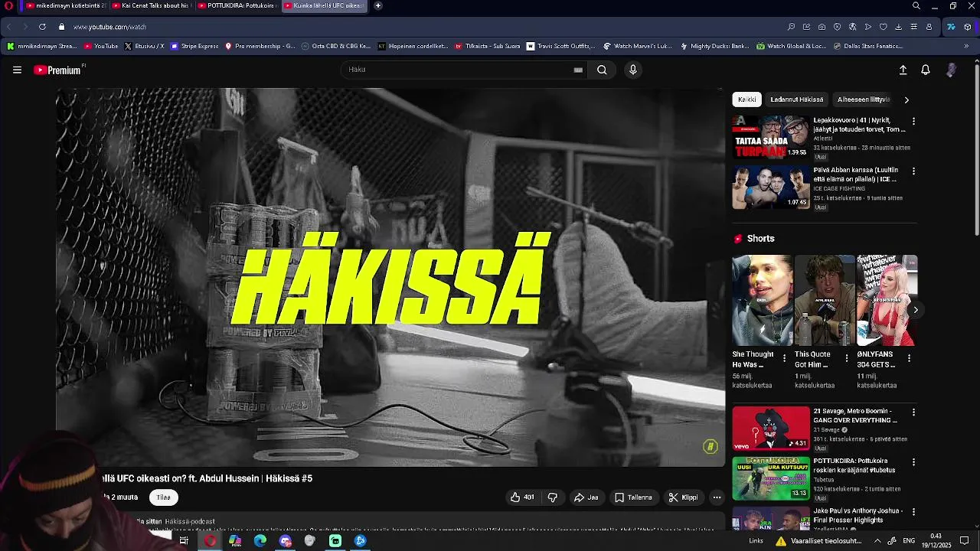Open a new browser tab

point(377,5)
